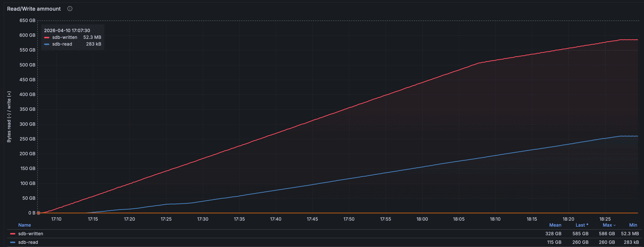Image resolution: width=644 pixels, height=247 pixels.
Task: Sort legend by Mean column
Action: pyautogui.click(x=555, y=225)
